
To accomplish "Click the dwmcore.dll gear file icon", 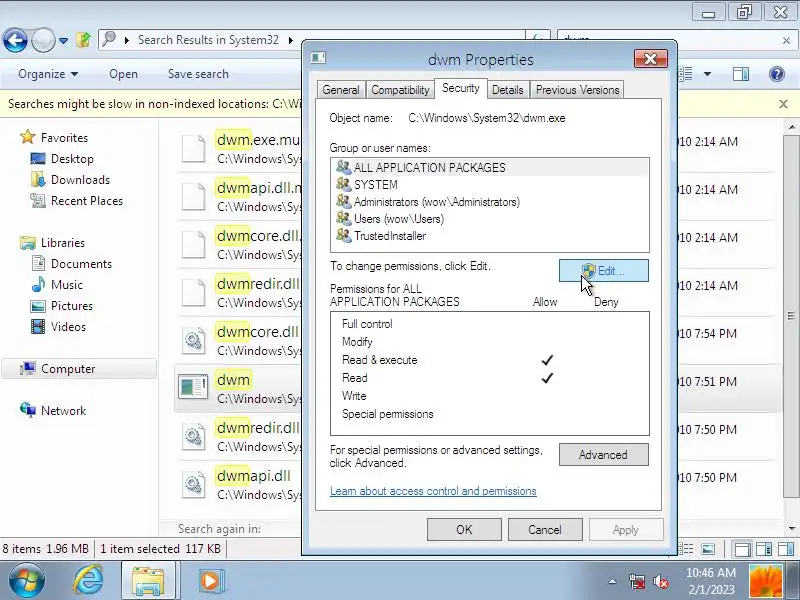I will (x=194, y=340).
